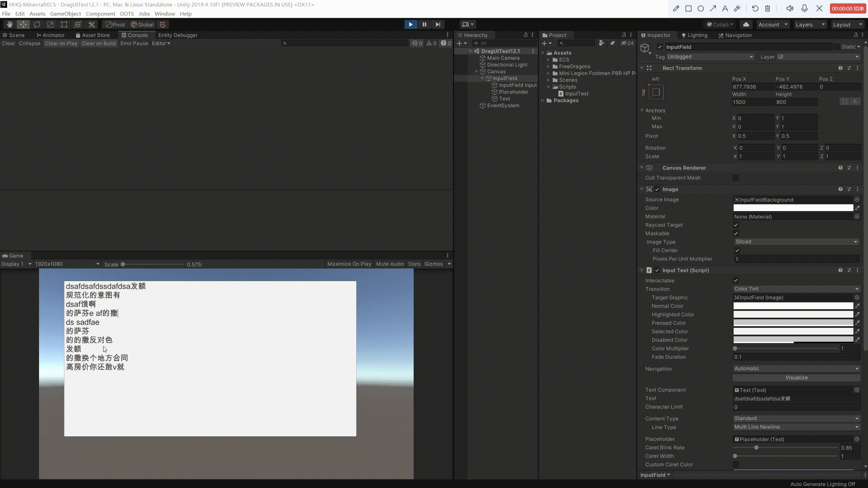
Task: Enable Custom Caret Color checkbox
Action: 736,465
